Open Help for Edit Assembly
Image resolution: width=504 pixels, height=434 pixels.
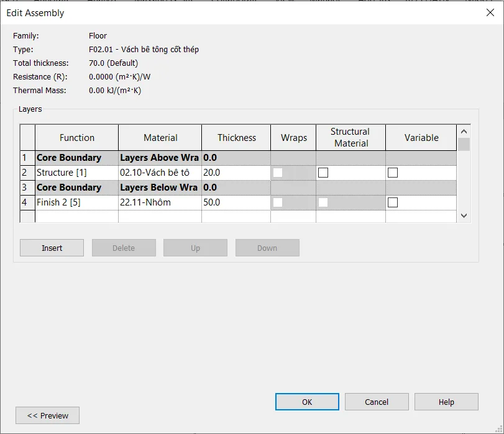click(446, 402)
